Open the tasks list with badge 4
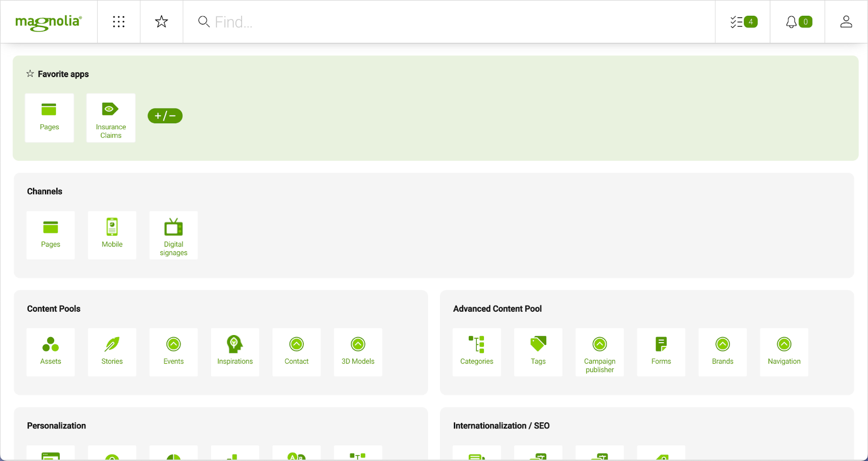Screen dimensions: 868x461 click(743, 22)
